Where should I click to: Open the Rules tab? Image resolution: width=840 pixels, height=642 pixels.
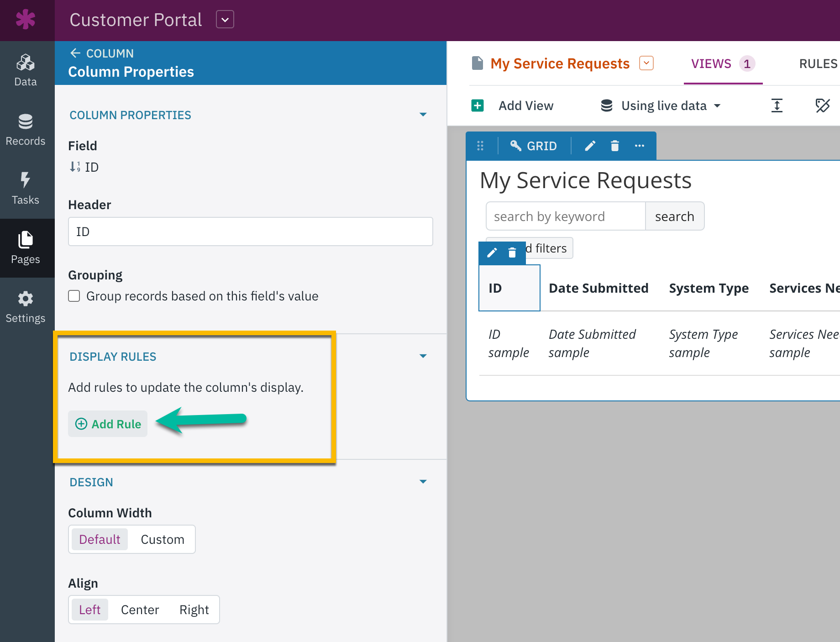(x=818, y=64)
